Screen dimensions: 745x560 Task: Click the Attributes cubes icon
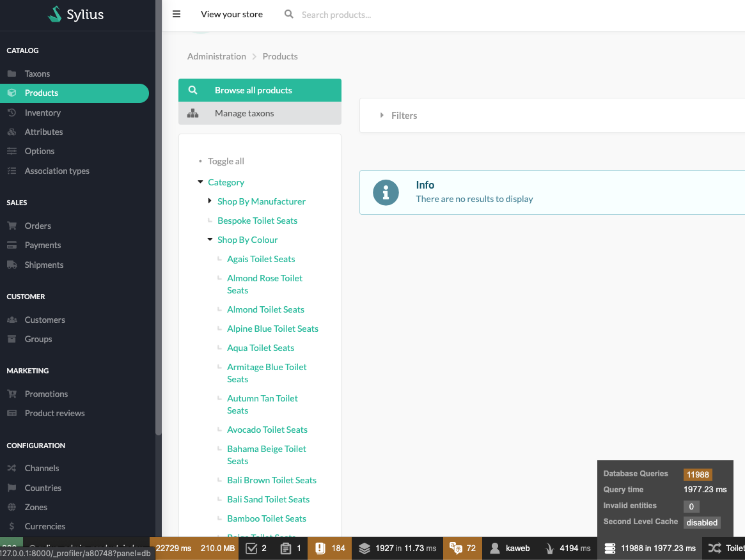[x=12, y=132]
